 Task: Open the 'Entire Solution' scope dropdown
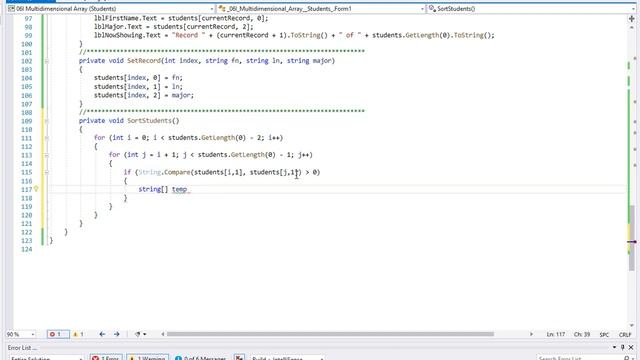pyautogui.click(x=46, y=357)
